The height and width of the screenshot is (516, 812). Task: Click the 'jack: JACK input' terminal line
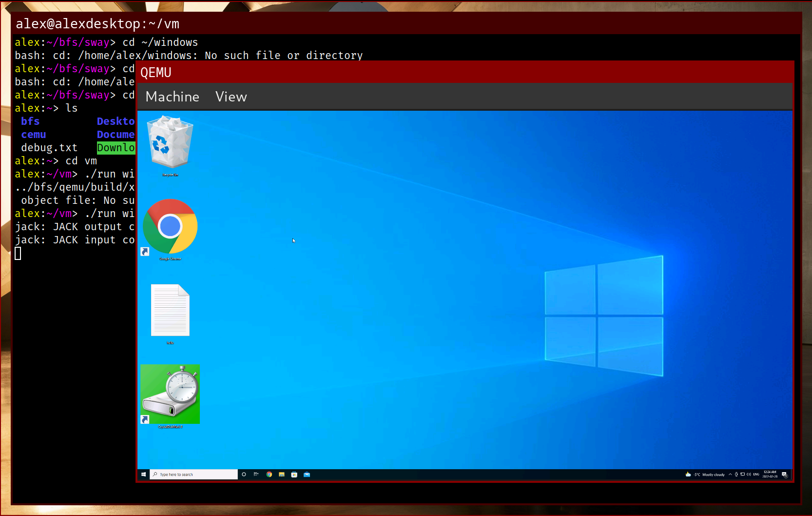point(75,240)
